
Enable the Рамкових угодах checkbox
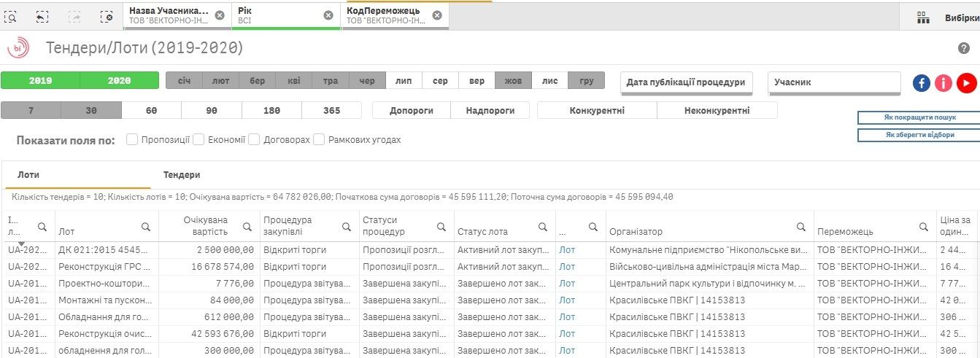[x=319, y=139]
